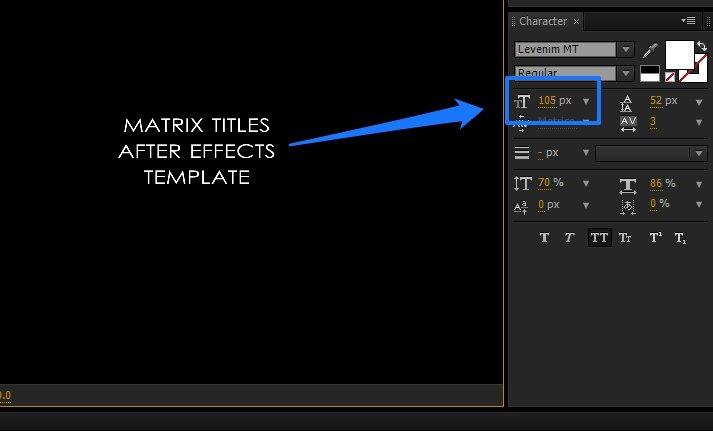The height and width of the screenshot is (431, 713).
Task: Set the color to white with the small white swatch
Action: (x=650, y=78)
